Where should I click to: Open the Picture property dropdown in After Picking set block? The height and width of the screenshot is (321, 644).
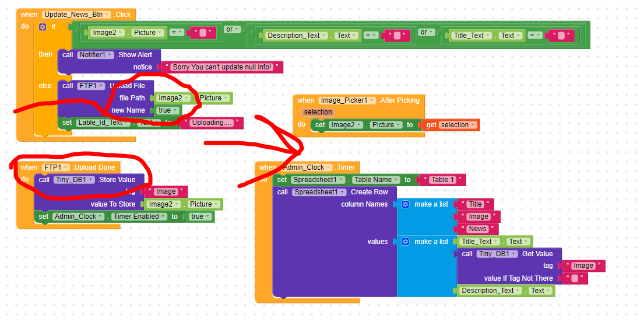pos(386,125)
